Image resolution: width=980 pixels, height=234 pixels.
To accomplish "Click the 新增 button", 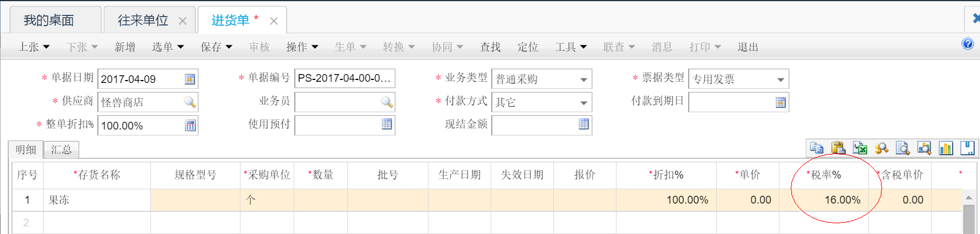I will pos(125,47).
